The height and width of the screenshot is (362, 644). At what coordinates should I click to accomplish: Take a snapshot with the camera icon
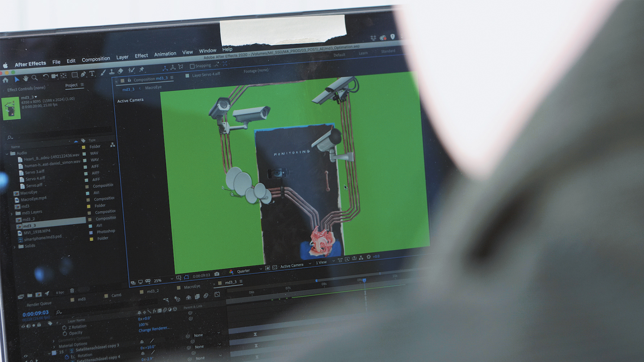coord(217,274)
